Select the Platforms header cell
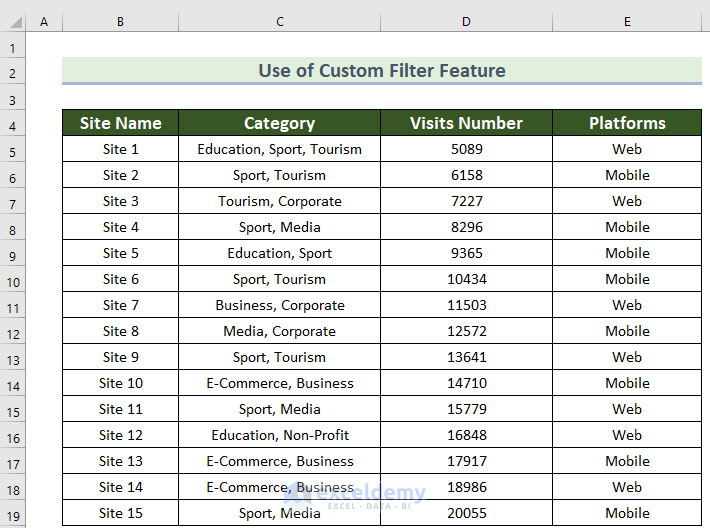Screen dimensions: 710x528 (627, 123)
